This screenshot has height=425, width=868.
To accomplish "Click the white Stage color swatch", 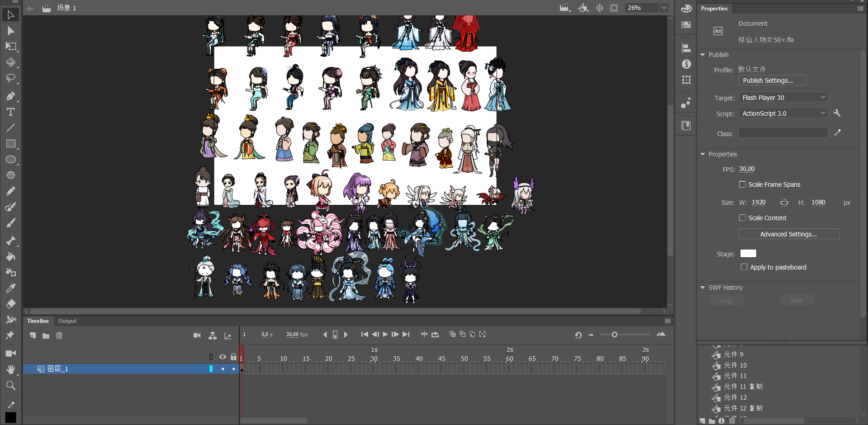I will tap(748, 254).
